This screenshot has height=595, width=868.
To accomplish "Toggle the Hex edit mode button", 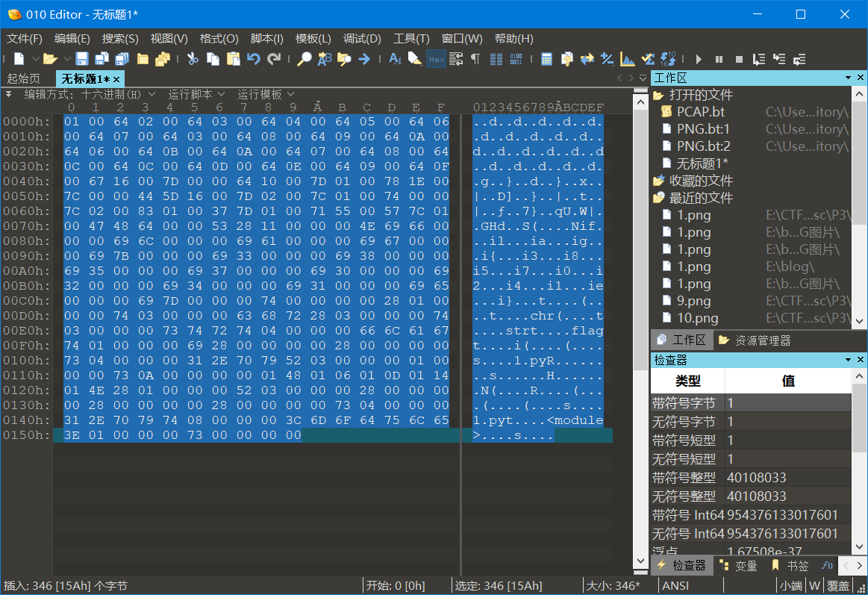I will (x=436, y=59).
